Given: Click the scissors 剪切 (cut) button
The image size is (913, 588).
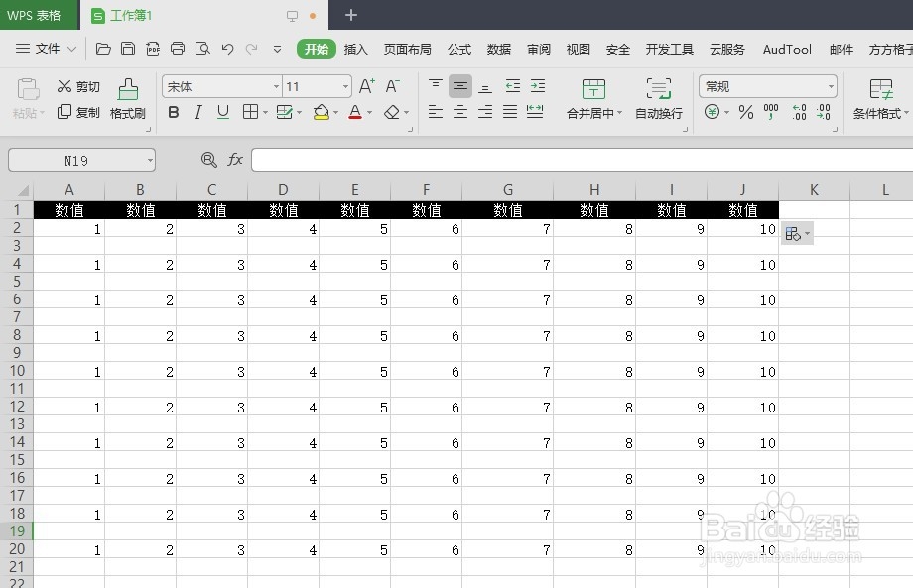Looking at the screenshot, I should 78,86.
